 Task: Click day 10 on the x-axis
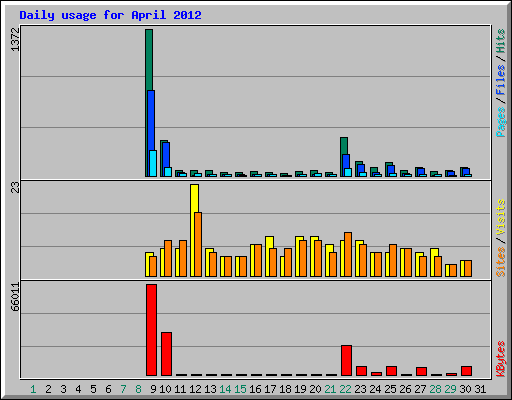point(165,389)
